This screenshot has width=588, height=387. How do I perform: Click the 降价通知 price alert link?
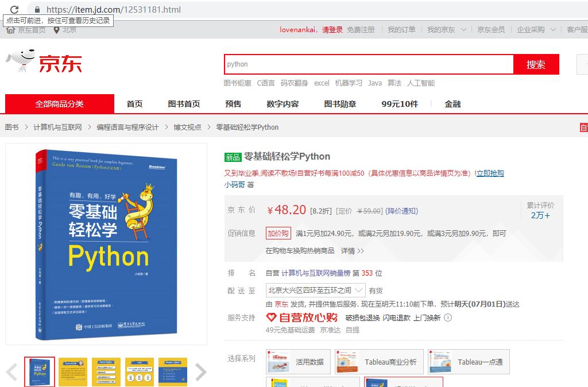point(403,211)
